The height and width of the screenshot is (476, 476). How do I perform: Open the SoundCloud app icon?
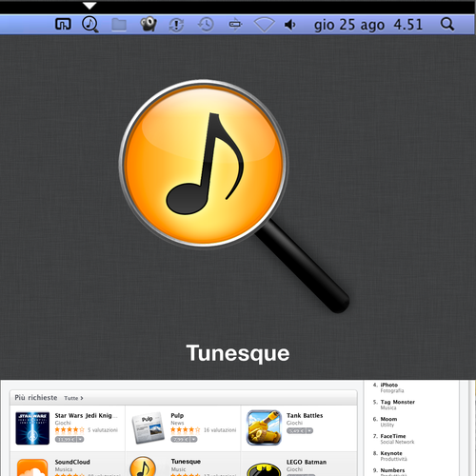[x=32, y=467]
